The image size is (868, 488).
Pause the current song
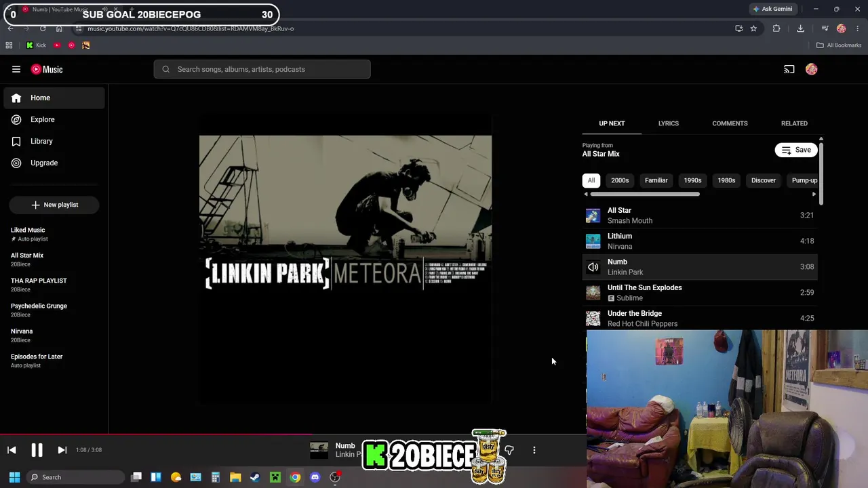pyautogui.click(x=37, y=450)
